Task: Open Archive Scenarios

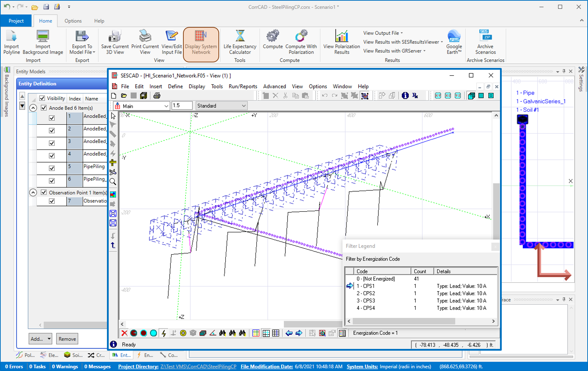Action: click(485, 42)
